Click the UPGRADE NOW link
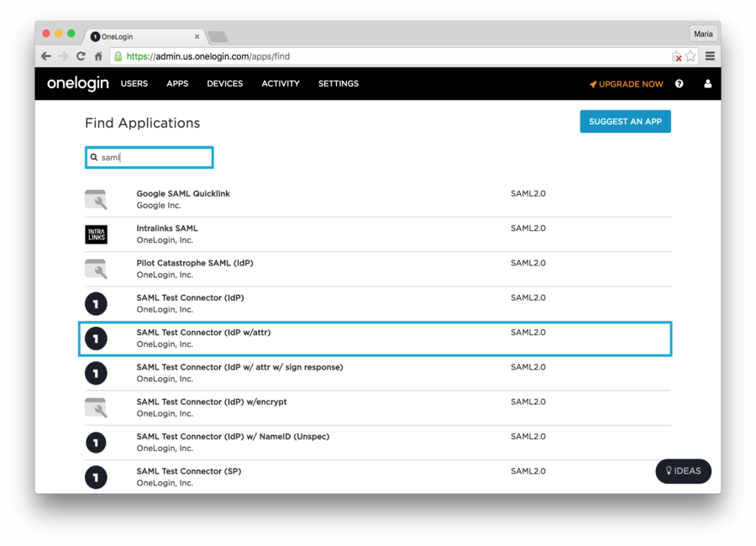Viewport: 756px width, 546px height. pos(626,84)
